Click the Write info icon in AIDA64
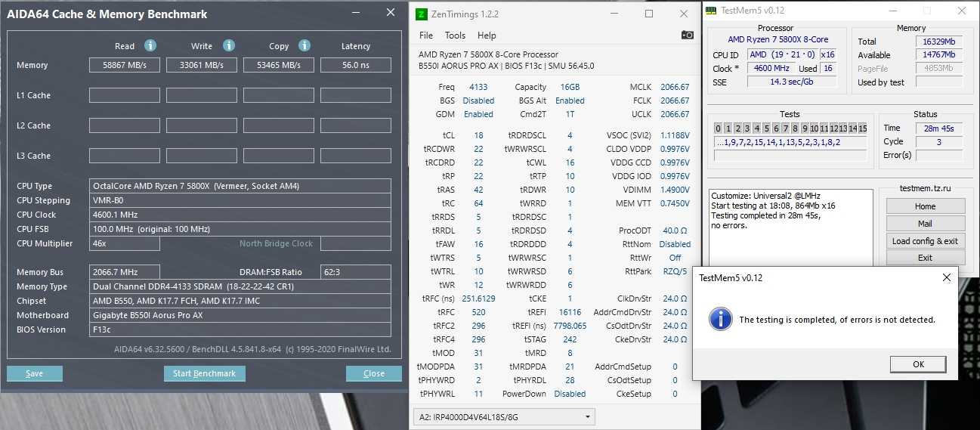 pos(229,45)
